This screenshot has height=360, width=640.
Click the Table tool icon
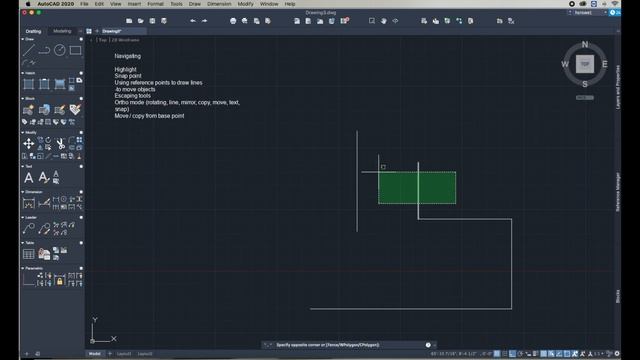(x=29, y=254)
